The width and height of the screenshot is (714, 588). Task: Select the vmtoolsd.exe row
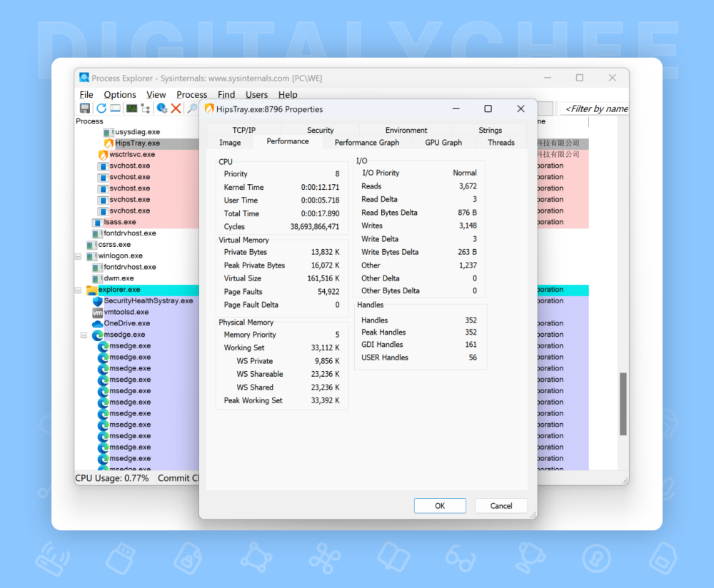point(126,313)
